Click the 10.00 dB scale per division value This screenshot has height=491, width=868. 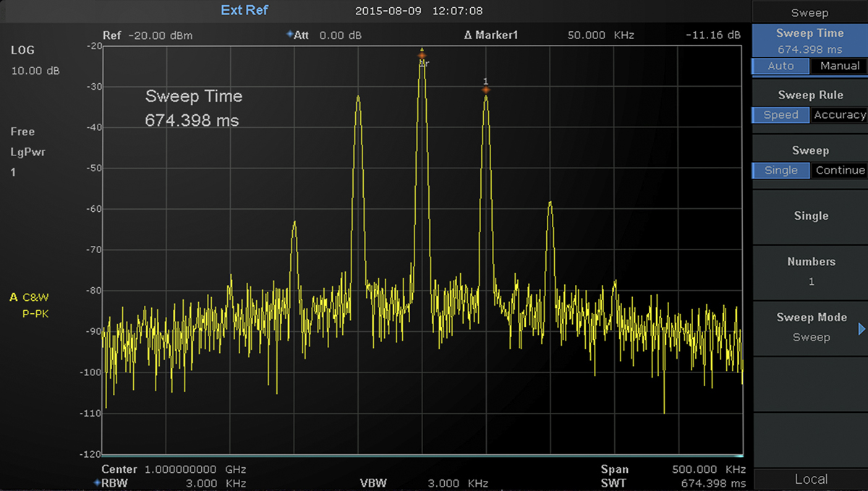(x=35, y=71)
